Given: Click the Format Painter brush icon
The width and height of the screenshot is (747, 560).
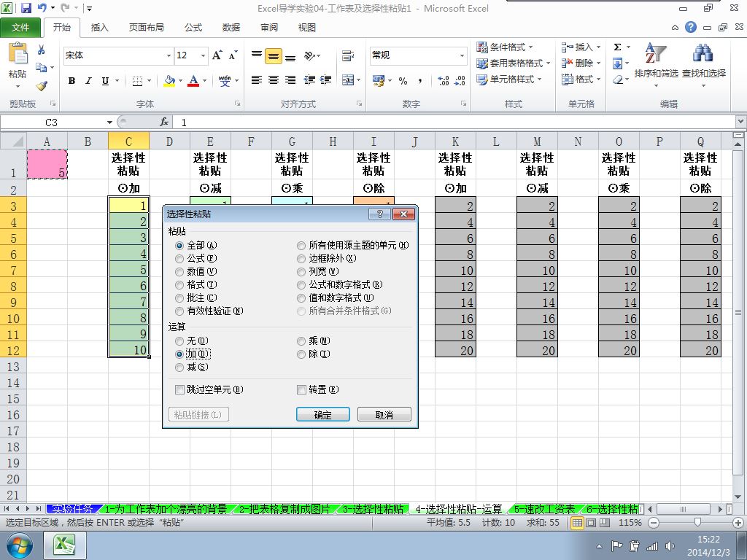Looking at the screenshot, I should (x=42, y=86).
